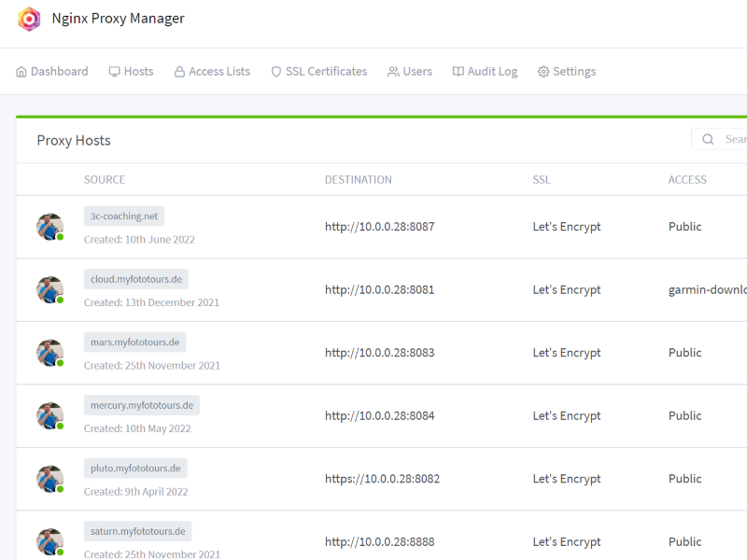747x560 pixels.
Task: Click the avatar in the 3c-coaching.net row
Action: (50, 227)
